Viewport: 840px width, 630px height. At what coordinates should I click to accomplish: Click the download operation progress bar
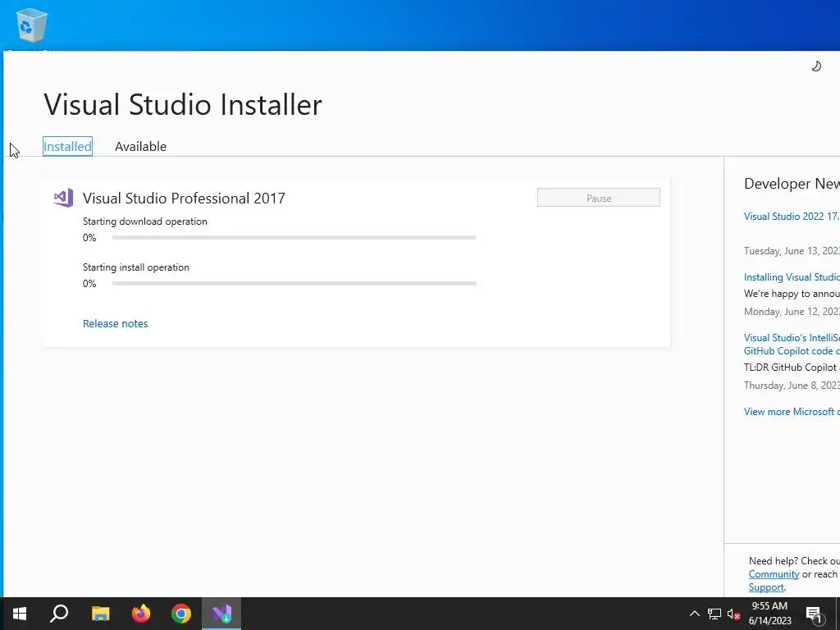[x=294, y=237]
